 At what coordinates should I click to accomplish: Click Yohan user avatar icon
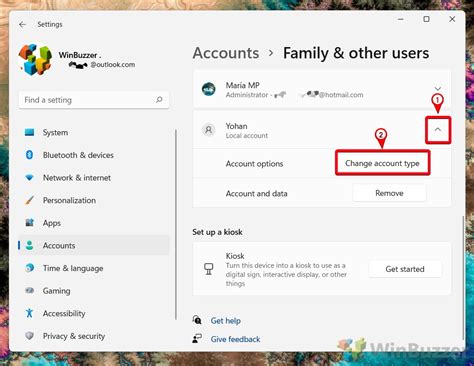point(209,129)
